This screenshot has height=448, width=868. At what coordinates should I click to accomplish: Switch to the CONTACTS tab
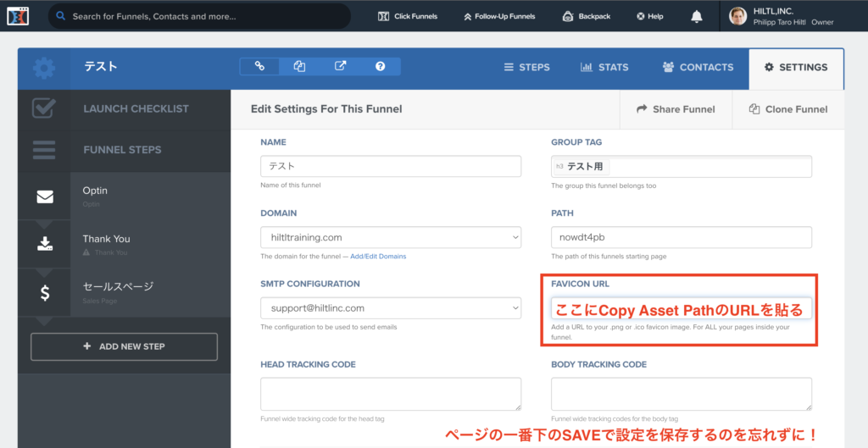pyautogui.click(x=698, y=67)
